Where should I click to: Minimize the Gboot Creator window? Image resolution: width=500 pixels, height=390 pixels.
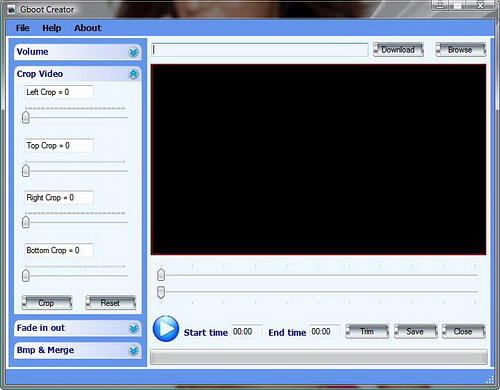tap(440, 5)
